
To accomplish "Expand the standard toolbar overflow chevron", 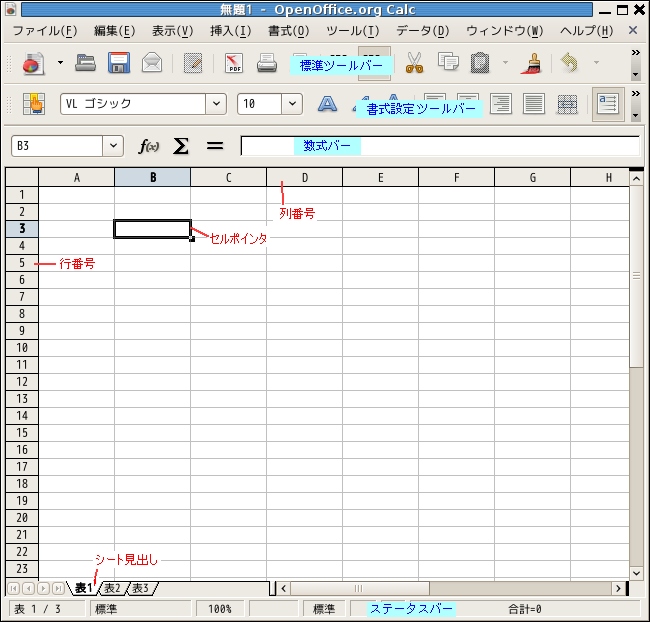I will (635, 53).
